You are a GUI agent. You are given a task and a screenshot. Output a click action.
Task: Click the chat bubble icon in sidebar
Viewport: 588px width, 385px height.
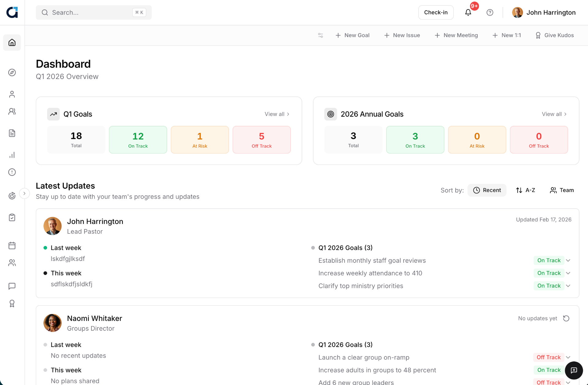(12, 286)
